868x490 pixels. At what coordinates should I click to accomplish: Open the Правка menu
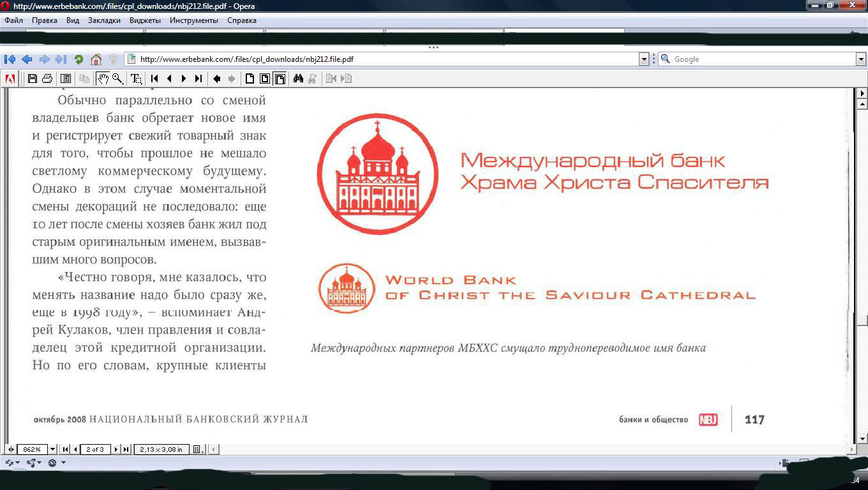pyautogui.click(x=45, y=20)
